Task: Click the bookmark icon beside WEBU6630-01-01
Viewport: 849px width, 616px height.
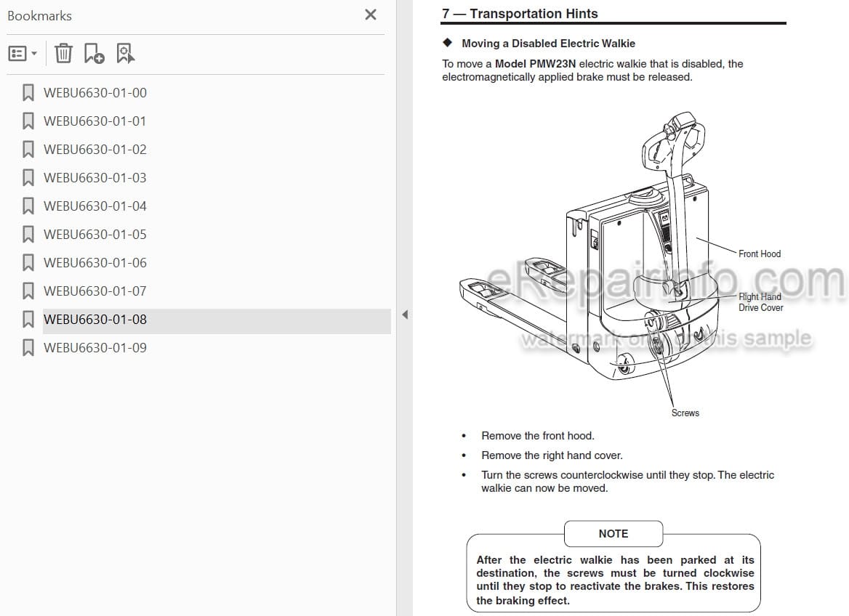Action: click(x=28, y=121)
